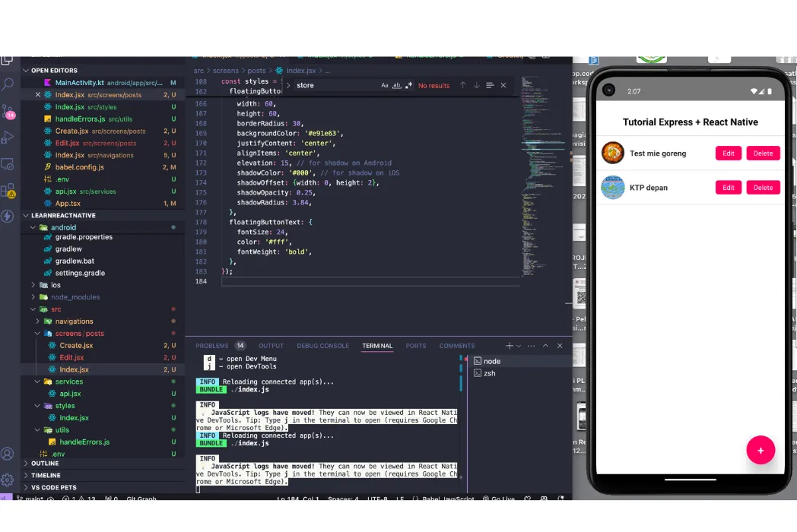This screenshot has height=532, width=797.
Task: Switch to the Output tab
Action: point(271,346)
